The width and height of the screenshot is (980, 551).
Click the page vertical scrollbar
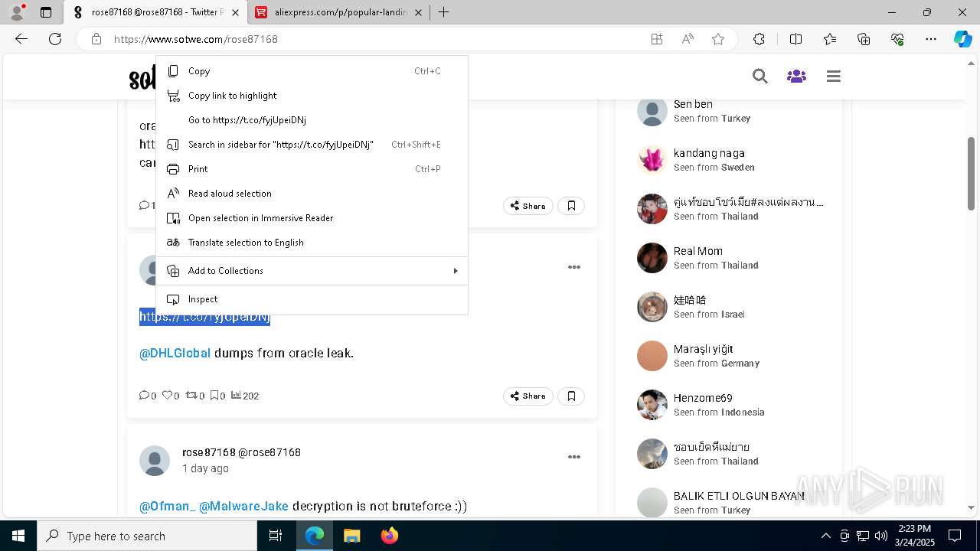[x=972, y=173]
